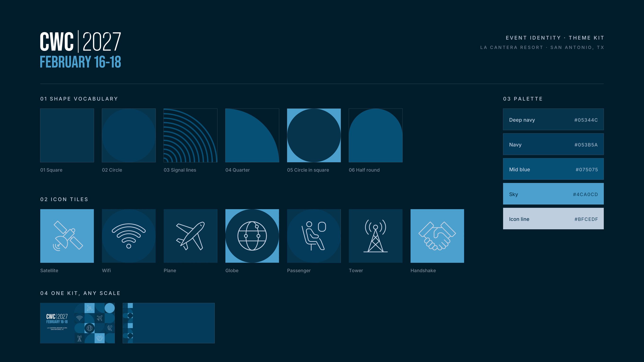The image size is (644, 362).
Task: Open the CWC 2027 banner mockup thumbnail
Action: tap(77, 323)
